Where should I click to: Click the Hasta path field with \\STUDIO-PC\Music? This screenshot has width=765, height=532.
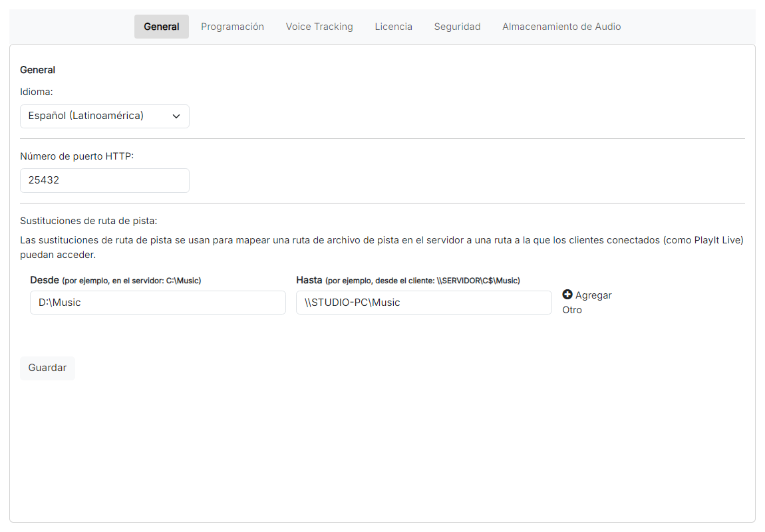(424, 303)
